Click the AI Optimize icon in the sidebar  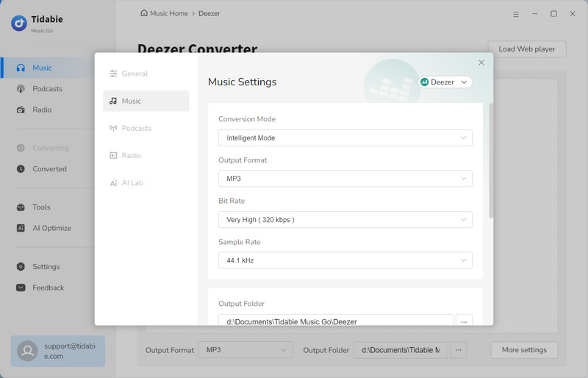pyautogui.click(x=21, y=228)
